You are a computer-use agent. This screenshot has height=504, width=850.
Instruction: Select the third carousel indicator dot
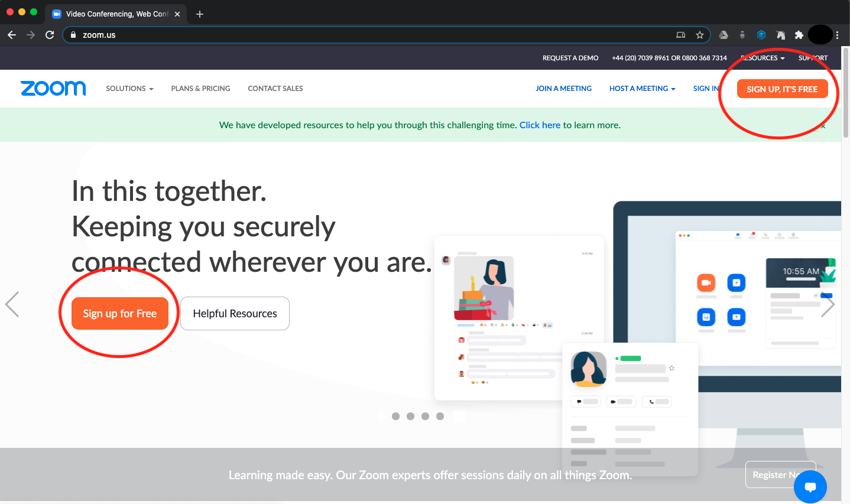pos(410,417)
